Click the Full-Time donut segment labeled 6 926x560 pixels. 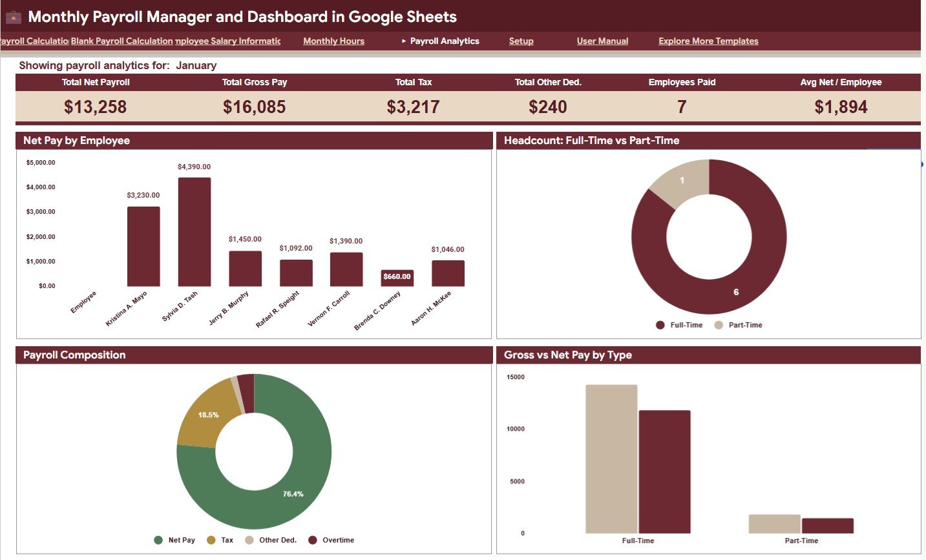[x=737, y=293]
